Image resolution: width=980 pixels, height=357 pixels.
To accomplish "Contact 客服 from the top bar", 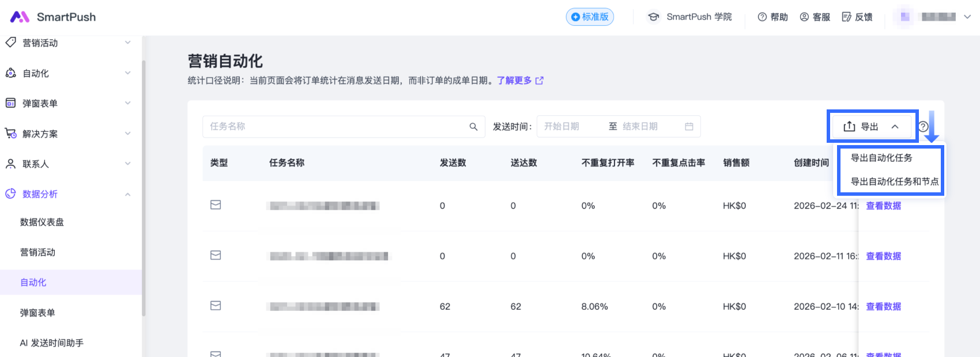I will point(815,17).
